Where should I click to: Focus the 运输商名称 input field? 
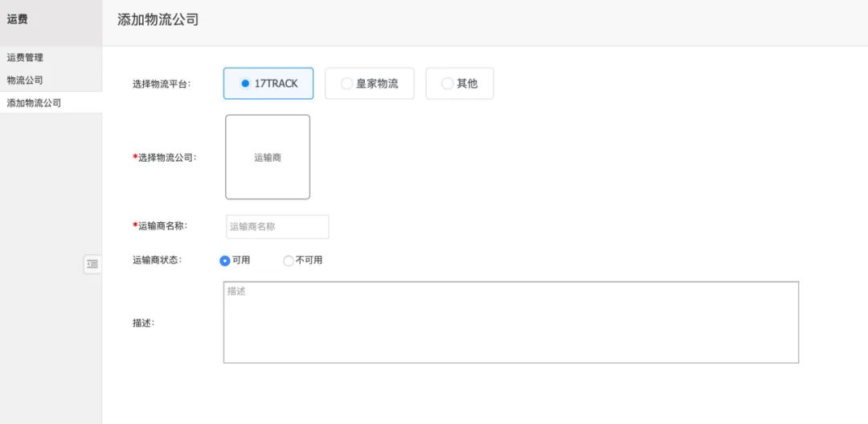(277, 227)
